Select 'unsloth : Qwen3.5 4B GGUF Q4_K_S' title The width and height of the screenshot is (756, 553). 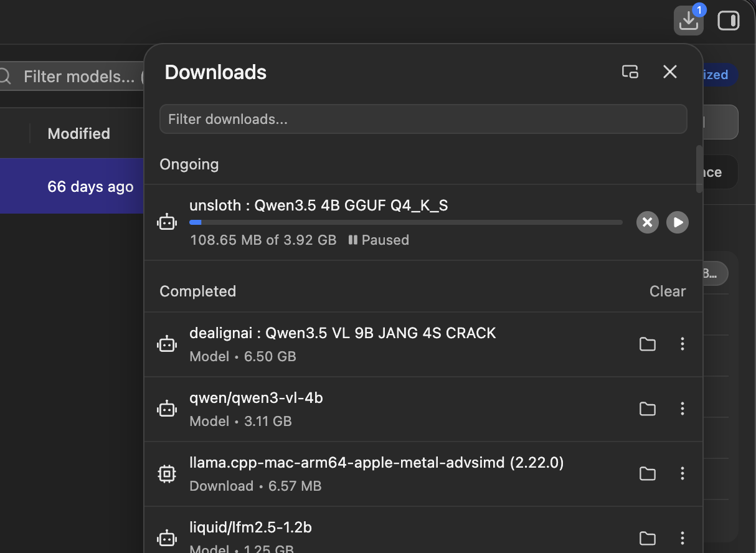click(319, 206)
